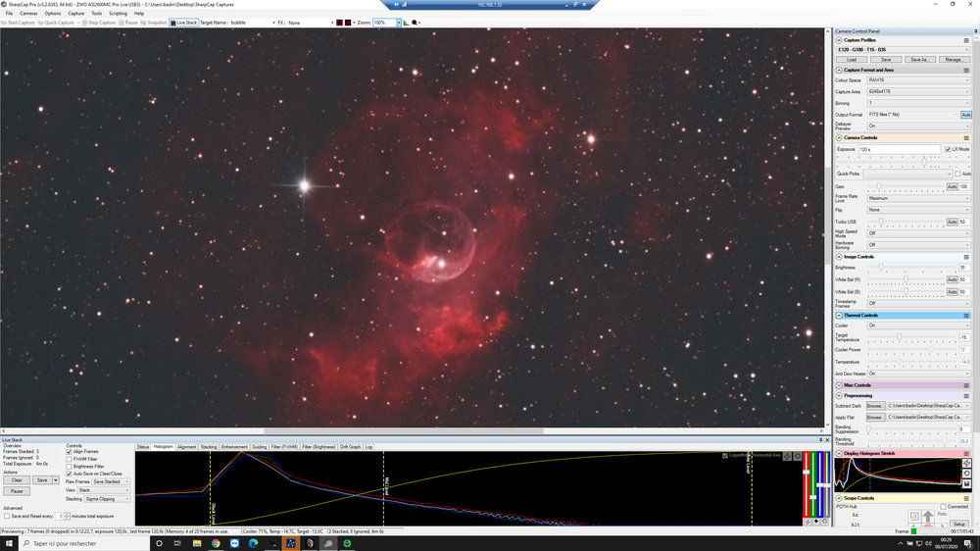Click the Manage button in Capture Profiles
The width and height of the screenshot is (980, 551).
coord(954,60)
